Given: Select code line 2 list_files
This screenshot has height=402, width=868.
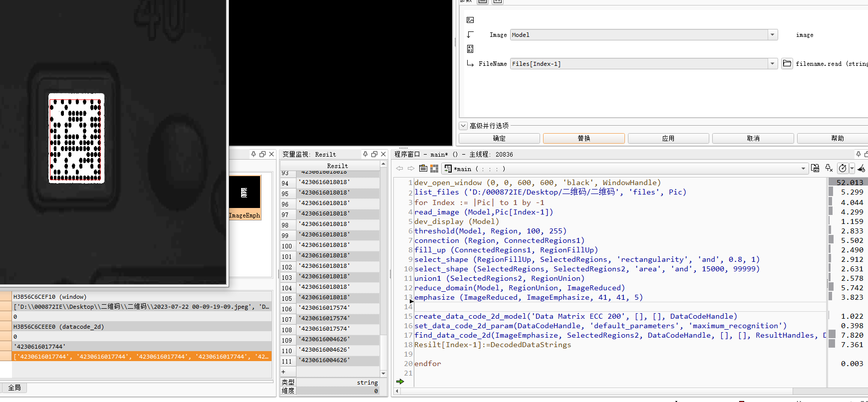Looking at the screenshot, I should pos(550,192).
